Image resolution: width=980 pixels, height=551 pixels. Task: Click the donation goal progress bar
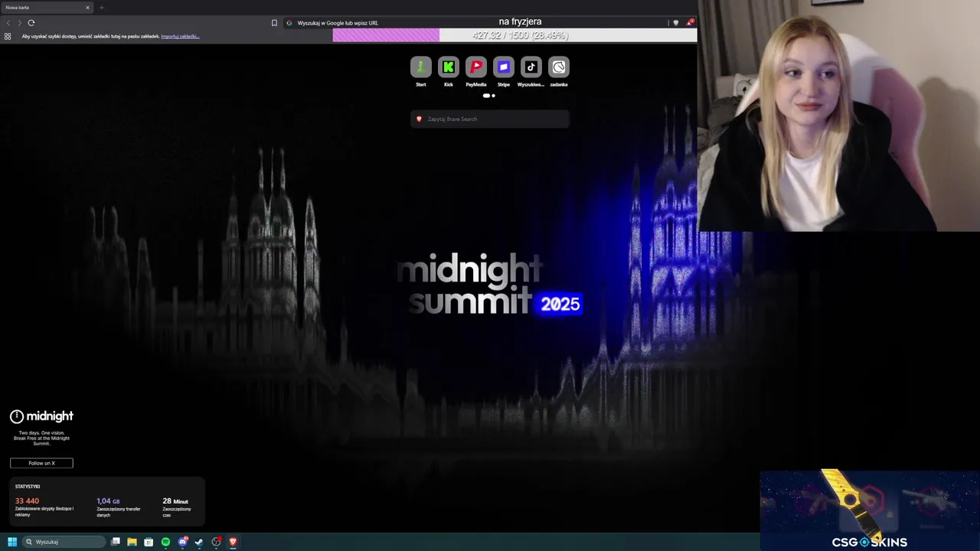click(x=514, y=35)
